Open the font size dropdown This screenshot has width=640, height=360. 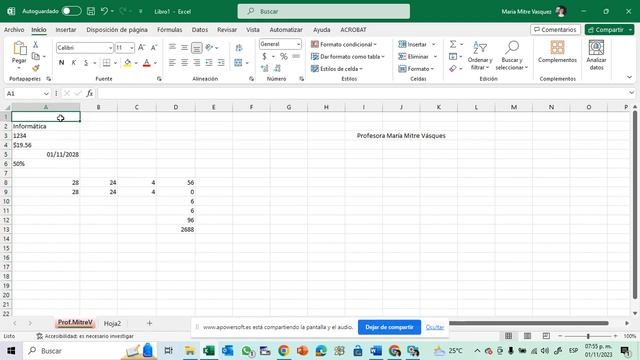[131, 48]
